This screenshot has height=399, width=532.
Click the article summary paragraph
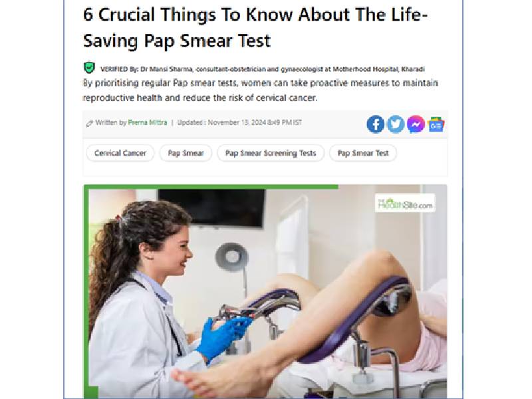pos(260,90)
